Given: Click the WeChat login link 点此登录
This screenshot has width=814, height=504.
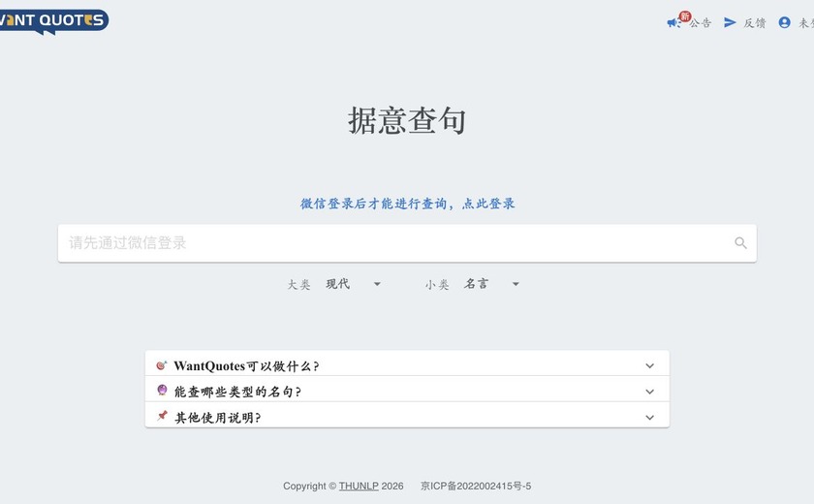Looking at the screenshot, I should click(x=488, y=204).
